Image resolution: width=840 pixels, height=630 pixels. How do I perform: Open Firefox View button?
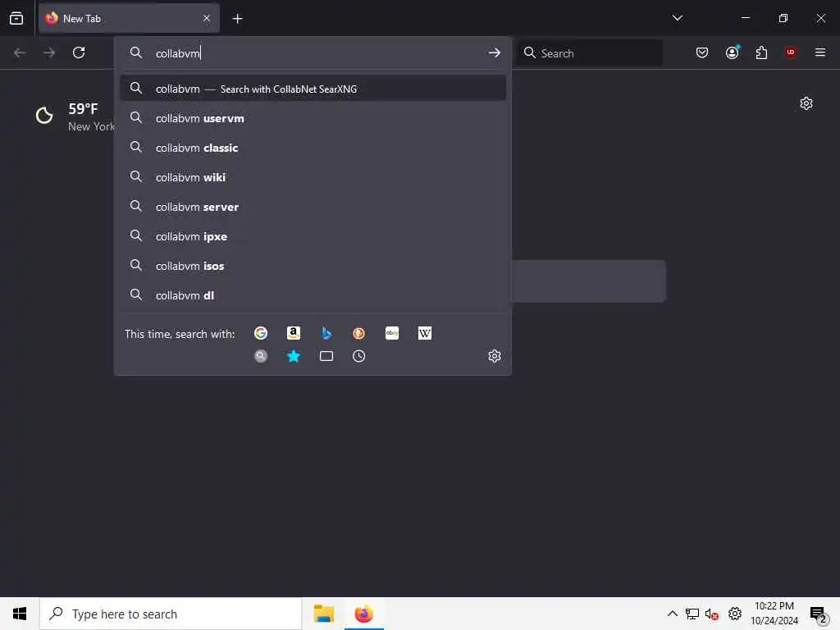click(16, 18)
